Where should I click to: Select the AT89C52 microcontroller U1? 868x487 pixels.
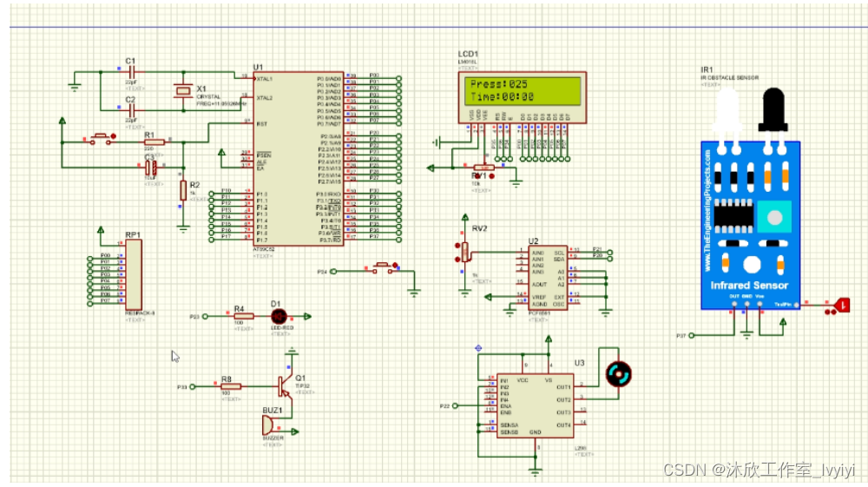pyautogui.click(x=299, y=158)
